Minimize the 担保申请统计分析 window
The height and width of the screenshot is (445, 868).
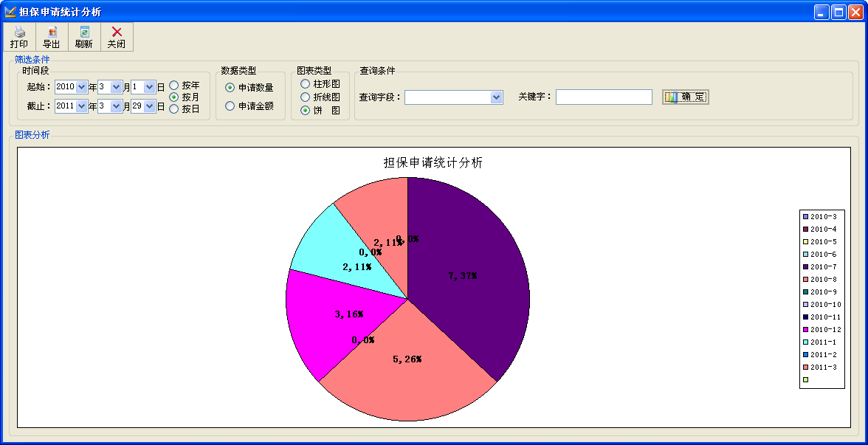point(821,12)
